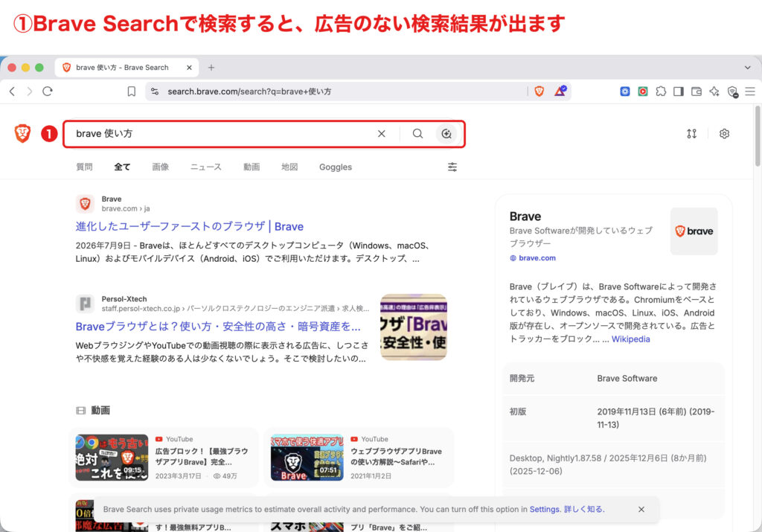Open a new tab with the plus button
Image resolution: width=762 pixels, height=532 pixels.
click(211, 68)
